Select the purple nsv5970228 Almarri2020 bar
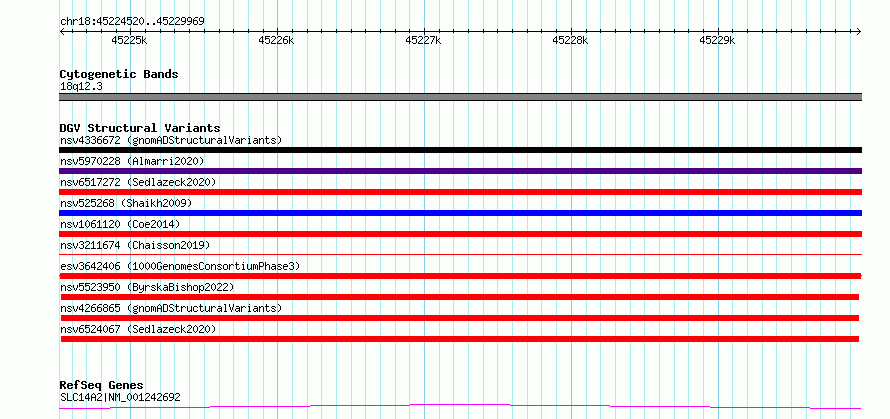Image resolution: width=890 pixels, height=419 pixels. pos(460,171)
